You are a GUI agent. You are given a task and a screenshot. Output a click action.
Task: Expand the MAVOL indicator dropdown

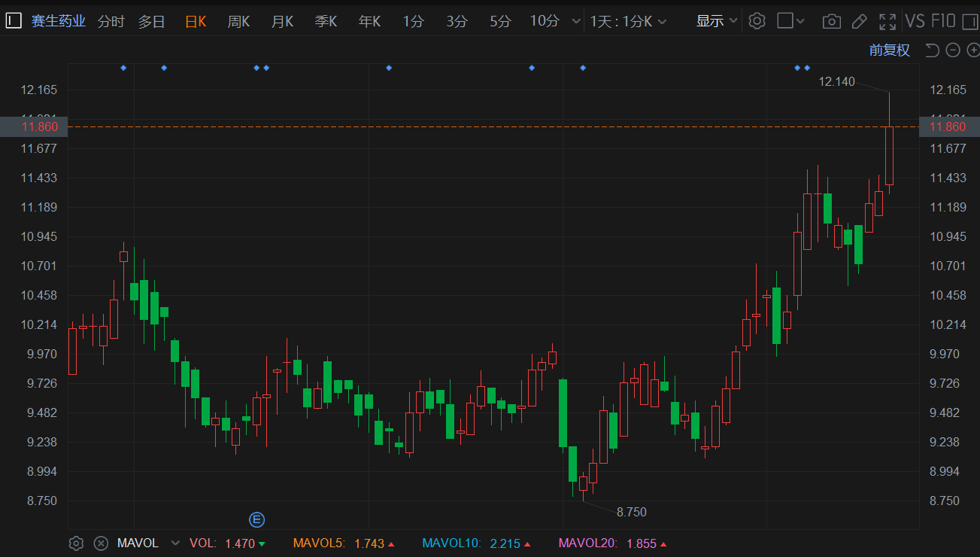(175, 543)
